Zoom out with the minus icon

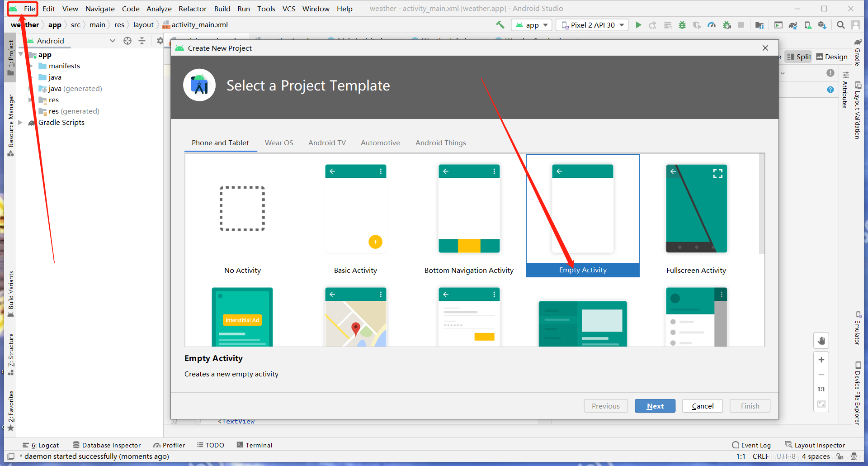pyautogui.click(x=821, y=375)
